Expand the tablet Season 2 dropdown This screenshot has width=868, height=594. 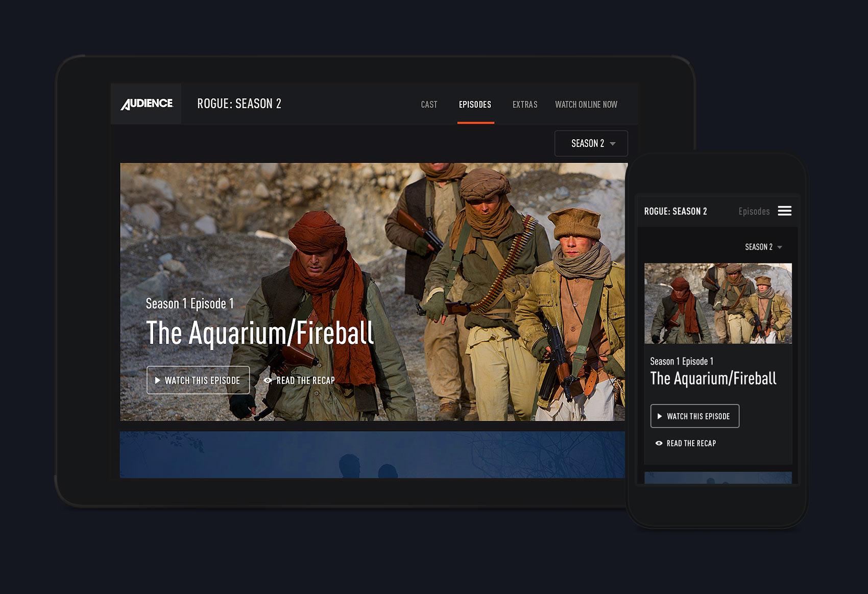591,143
